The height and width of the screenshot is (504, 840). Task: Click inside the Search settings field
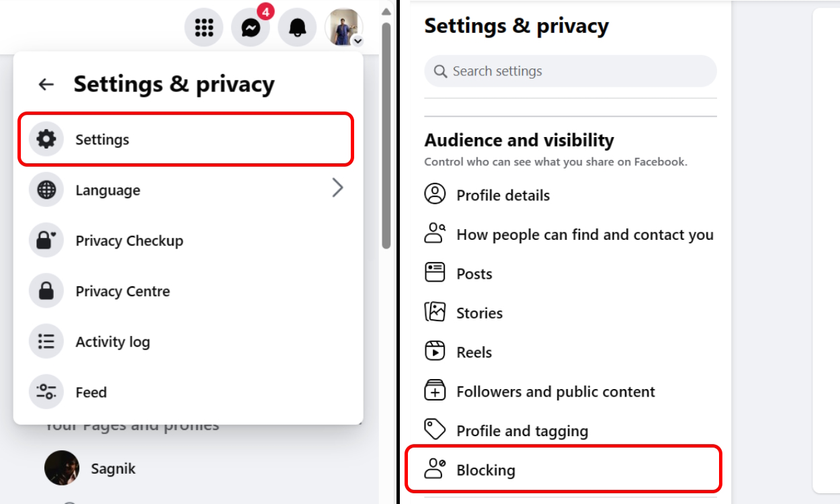(x=570, y=71)
